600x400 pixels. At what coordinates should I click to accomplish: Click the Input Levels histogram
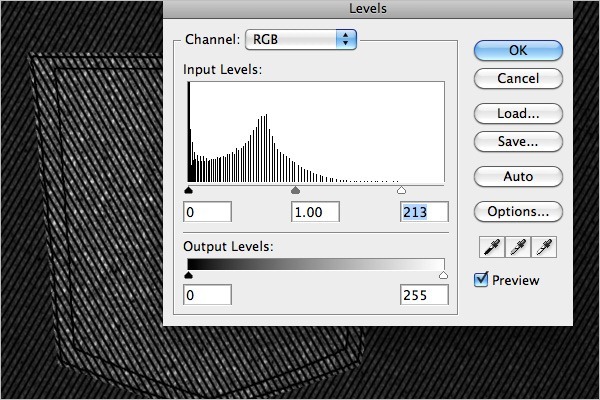pos(316,132)
